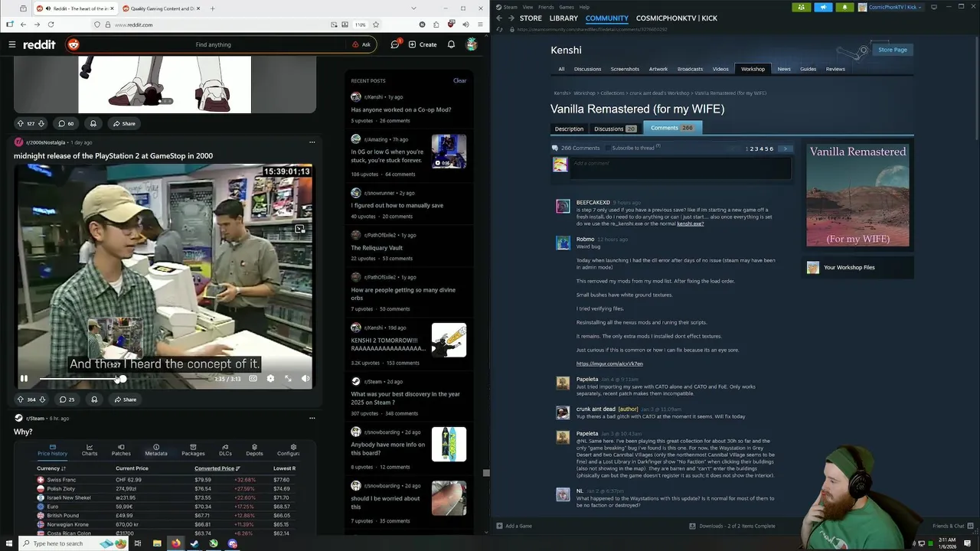Bookmark this page with the Firefox star

pos(375,24)
